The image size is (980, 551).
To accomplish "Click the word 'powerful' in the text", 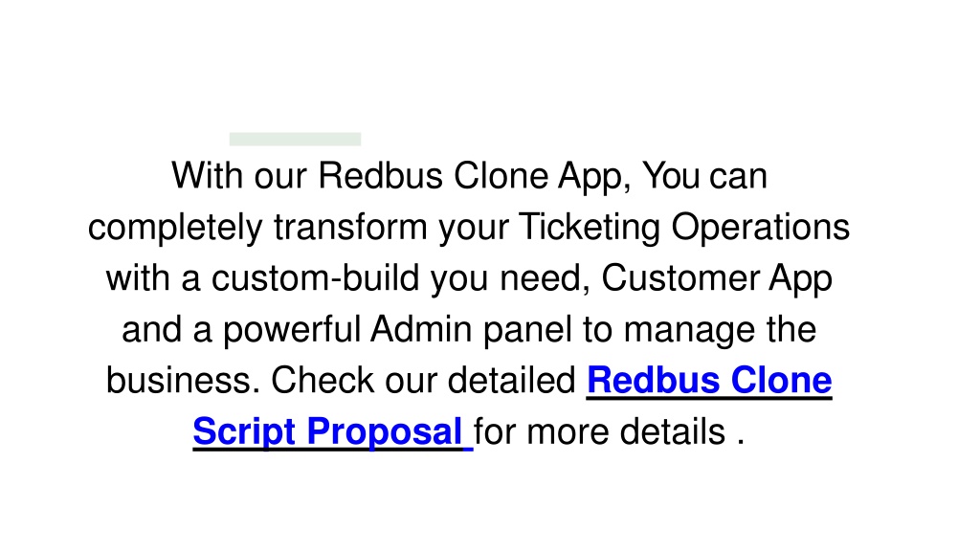I will click(x=292, y=330).
